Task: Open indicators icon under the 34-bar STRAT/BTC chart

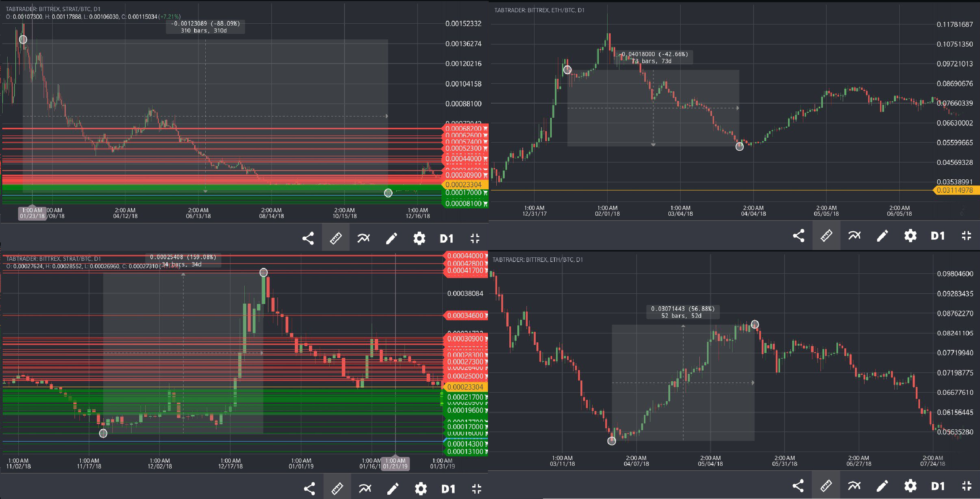Action: [x=365, y=488]
